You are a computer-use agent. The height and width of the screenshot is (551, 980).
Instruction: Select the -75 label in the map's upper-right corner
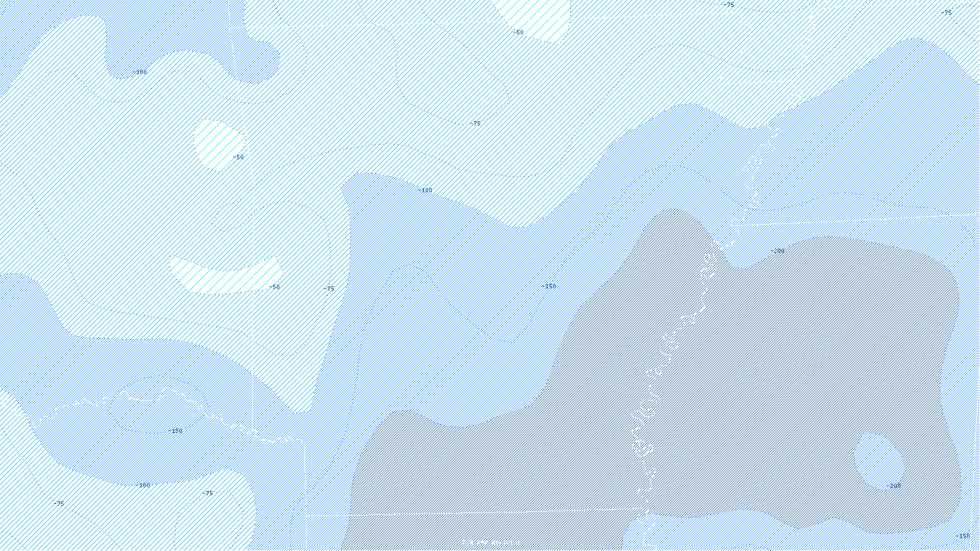[946, 13]
